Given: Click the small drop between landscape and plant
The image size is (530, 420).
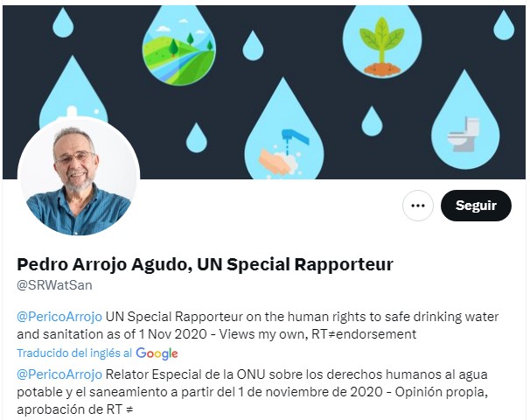Looking at the screenshot, I should (x=253, y=45).
